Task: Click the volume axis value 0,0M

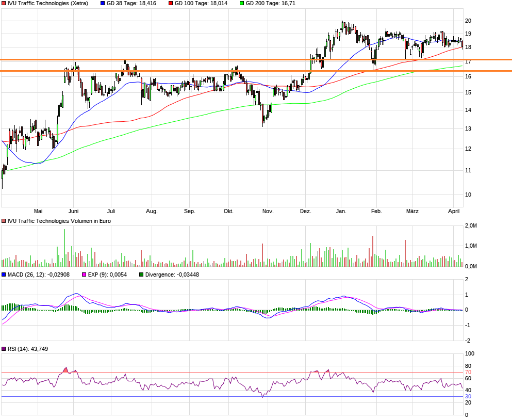Action: pyautogui.click(x=471, y=267)
